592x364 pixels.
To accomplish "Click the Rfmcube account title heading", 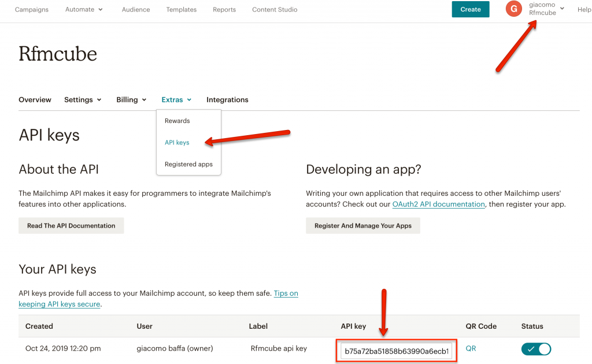I will (58, 54).
